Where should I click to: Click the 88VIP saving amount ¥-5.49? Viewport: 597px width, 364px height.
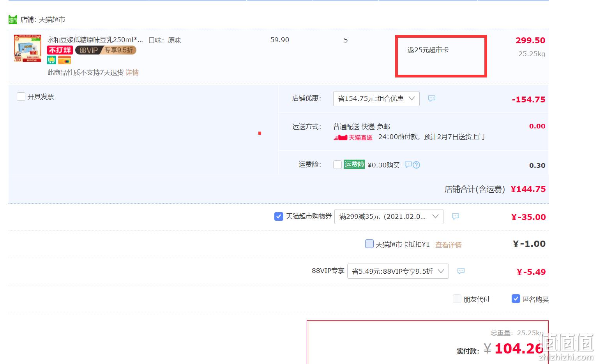531,272
